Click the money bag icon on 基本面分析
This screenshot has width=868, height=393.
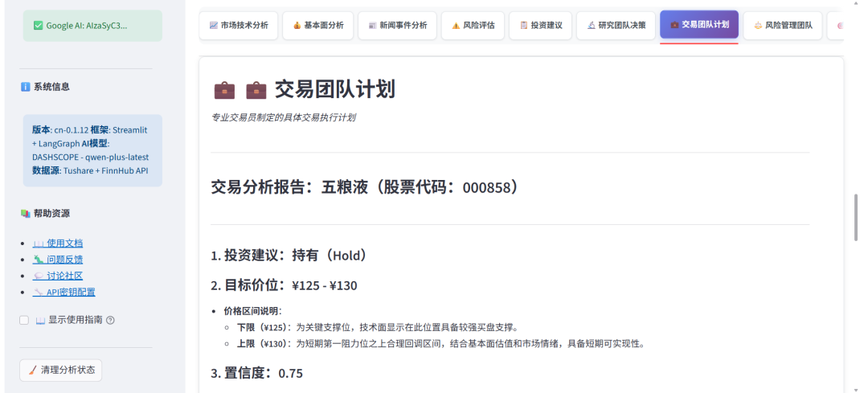pos(297,26)
